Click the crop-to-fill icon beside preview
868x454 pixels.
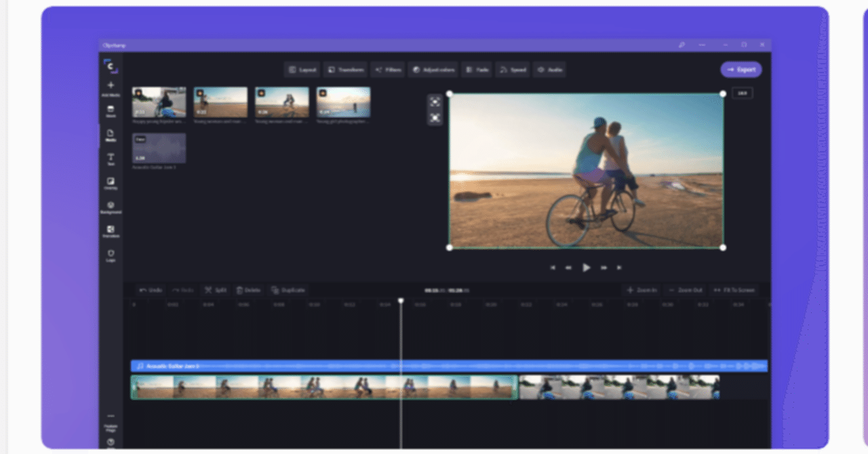tap(435, 118)
